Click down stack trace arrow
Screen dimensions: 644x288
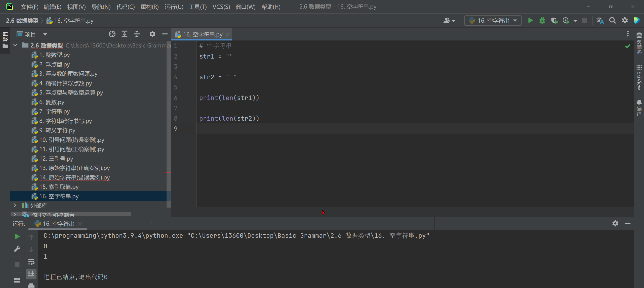pos(31,249)
